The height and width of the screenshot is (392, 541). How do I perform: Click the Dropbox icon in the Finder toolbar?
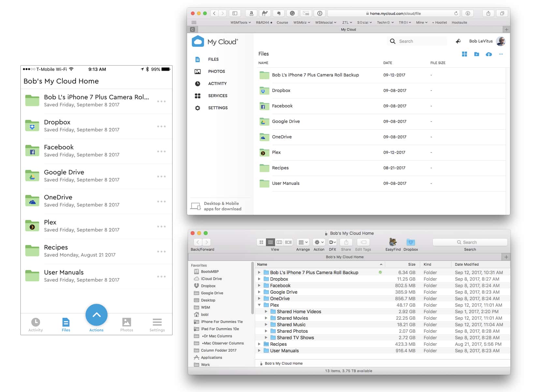point(411,244)
